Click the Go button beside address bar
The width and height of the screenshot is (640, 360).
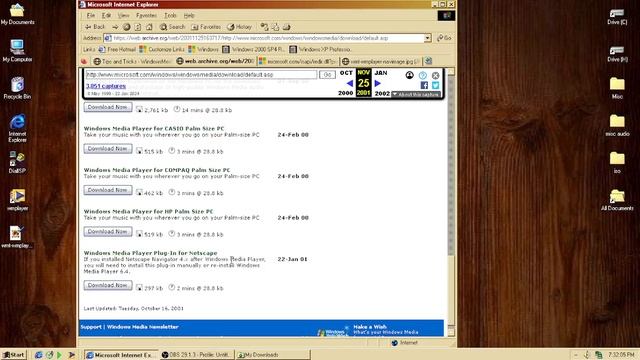coord(444,38)
